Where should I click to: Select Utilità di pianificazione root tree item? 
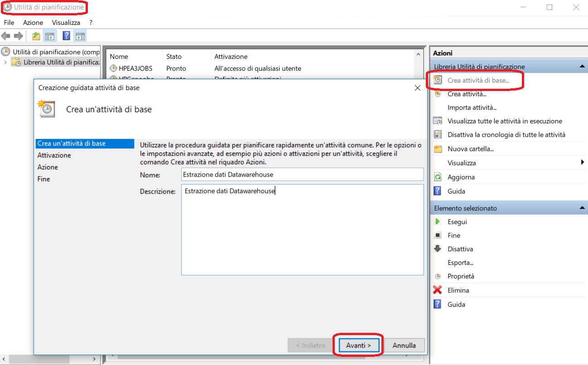pos(56,52)
